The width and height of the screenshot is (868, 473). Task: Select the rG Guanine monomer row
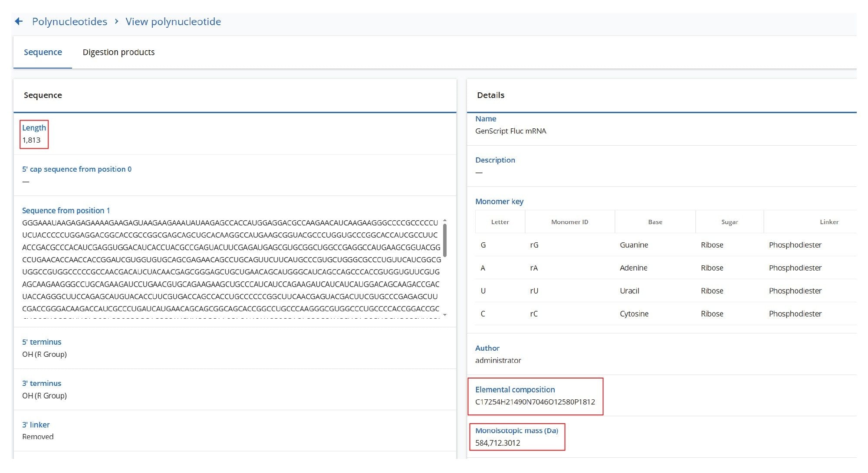[x=634, y=245]
